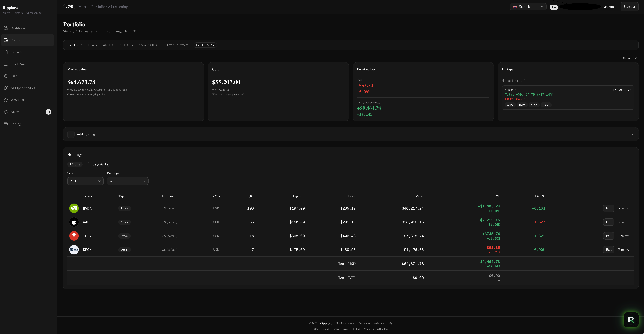Click the Ripplora logo in sidebar
Image resolution: width=644 pixels, height=334 pixels.
coord(10,8)
